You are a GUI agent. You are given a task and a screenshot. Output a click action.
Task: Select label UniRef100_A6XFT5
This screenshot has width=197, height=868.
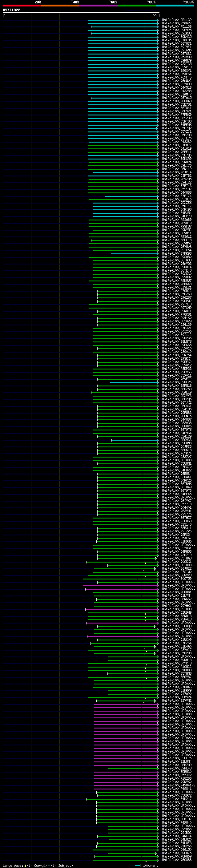click(177, 77)
